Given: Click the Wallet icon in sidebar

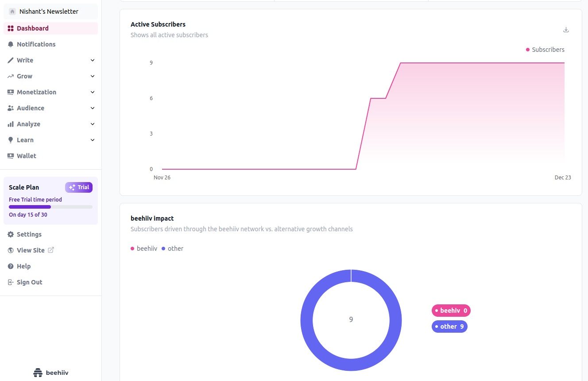Looking at the screenshot, I should pyautogui.click(x=11, y=156).
